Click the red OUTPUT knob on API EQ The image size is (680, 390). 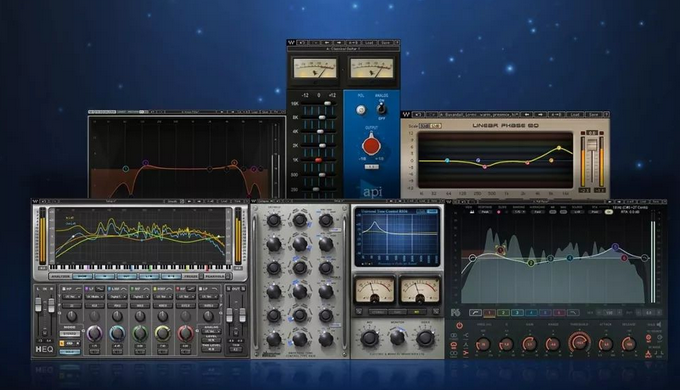(x=371, y=145)
